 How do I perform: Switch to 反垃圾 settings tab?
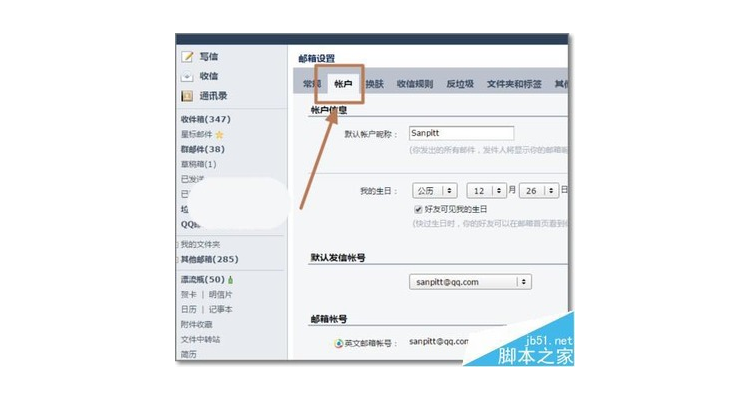tap(460, 84)
